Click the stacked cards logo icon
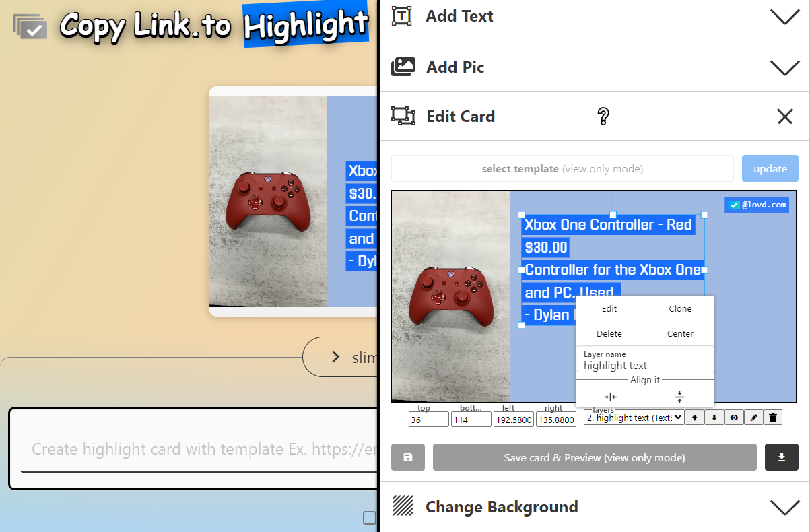This screenshot has width=810, height=532. coord(30,27)
